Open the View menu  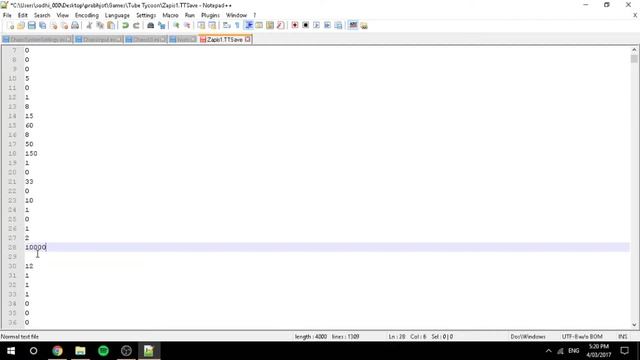tap(62, 15)
